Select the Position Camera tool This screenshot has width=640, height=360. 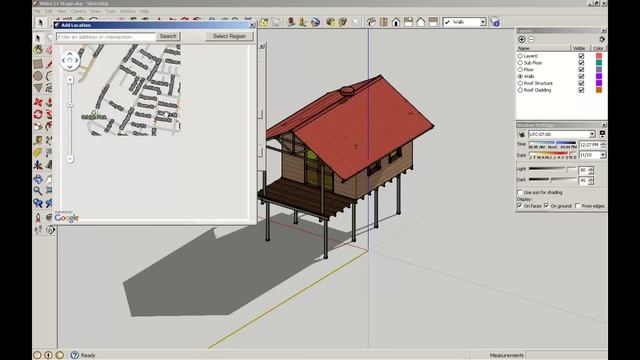coord(38,218)
